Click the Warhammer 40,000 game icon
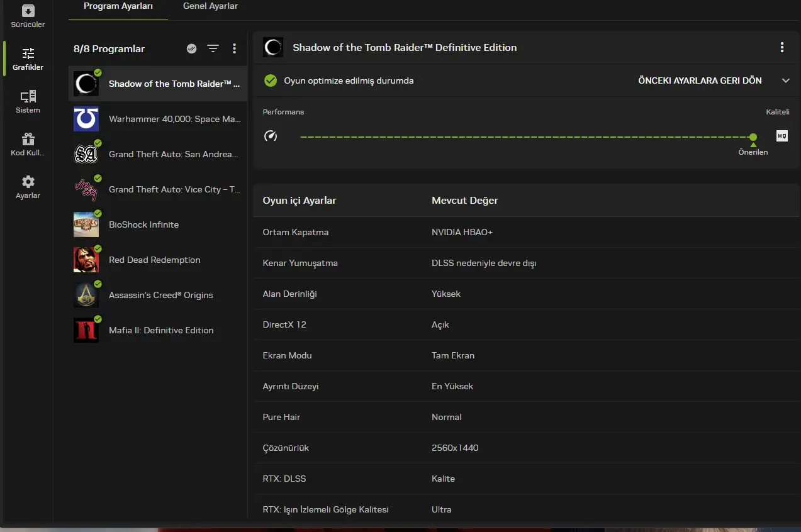Image resolution: width=801 pixels, height=532 pixels. click(x=86, y=119)
